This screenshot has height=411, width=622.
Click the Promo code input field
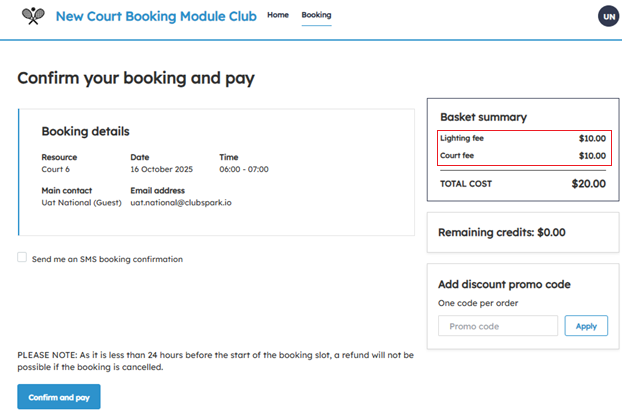498,326
